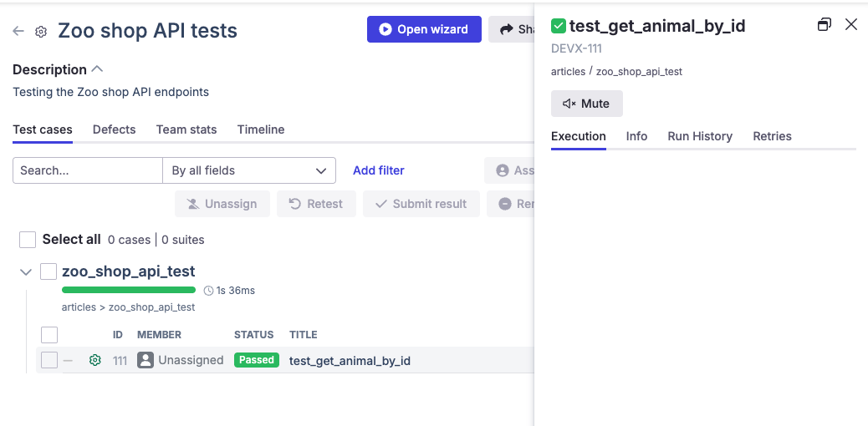Collapse the Description section

coord(97,69)
